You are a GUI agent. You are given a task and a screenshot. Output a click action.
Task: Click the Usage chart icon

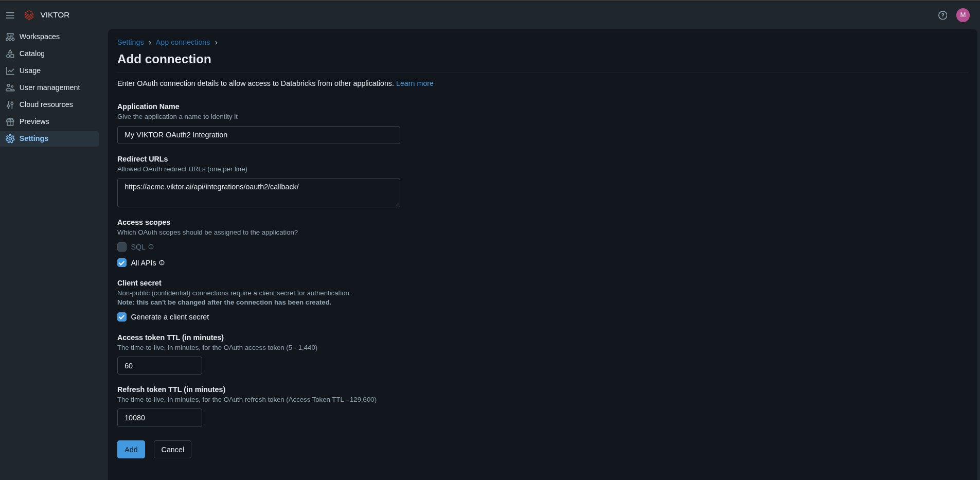coord(10,71)
